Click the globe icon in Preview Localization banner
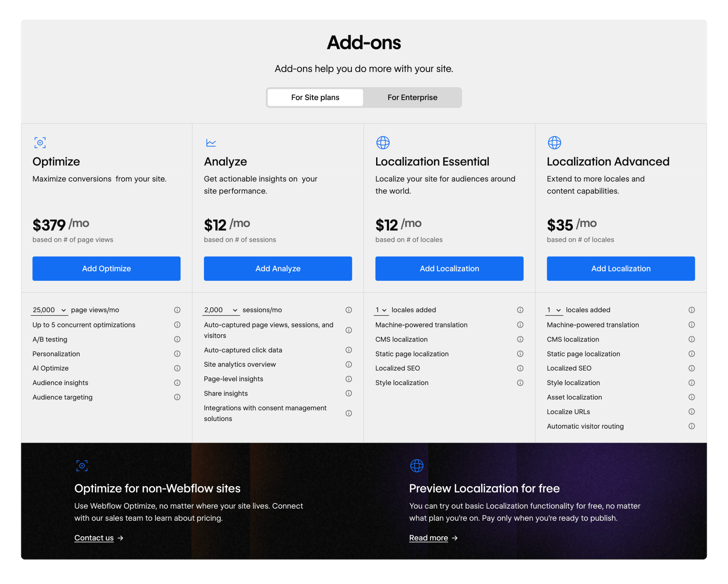The height and width of the screenshot is (584, 728). point(417,466)
